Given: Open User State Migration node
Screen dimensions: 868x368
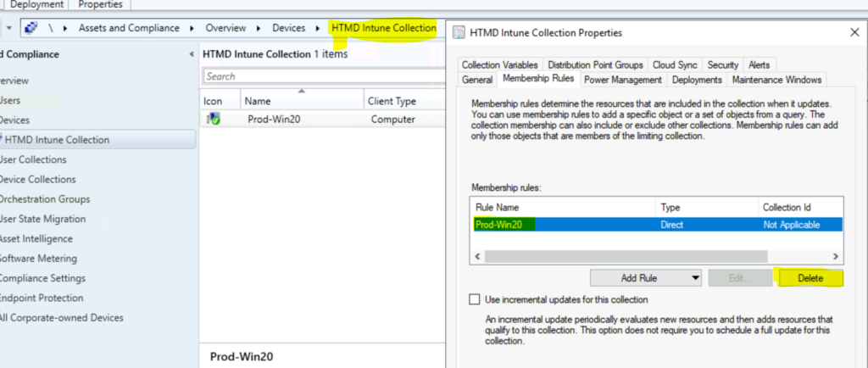Looking at the screenshot, I should tap(42, 219).
